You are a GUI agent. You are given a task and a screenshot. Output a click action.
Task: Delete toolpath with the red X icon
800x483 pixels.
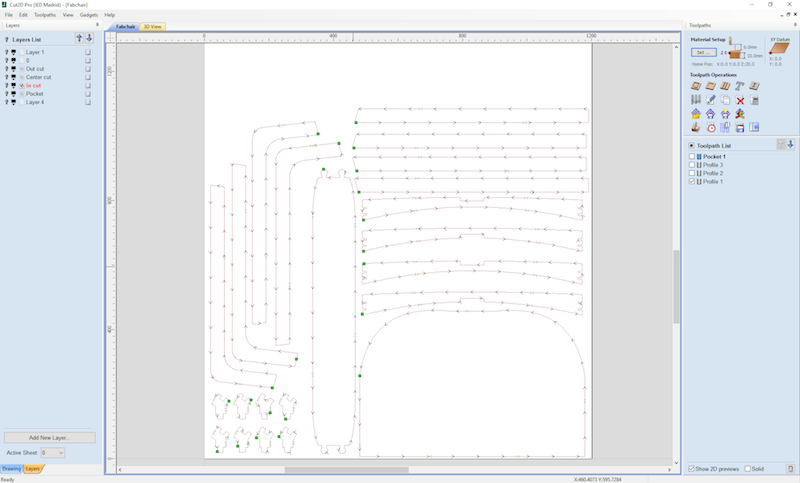point(740,100)
